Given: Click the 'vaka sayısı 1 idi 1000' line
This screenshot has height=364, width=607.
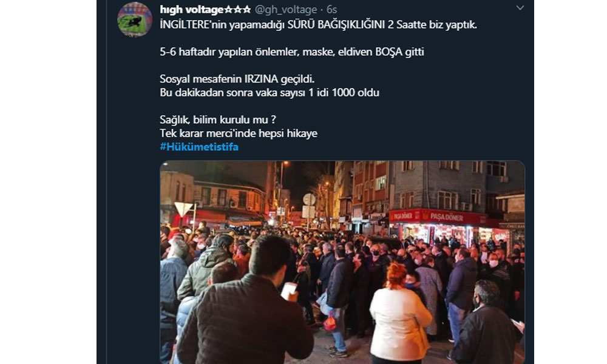Looking at the screenshot, I should point(270,92).
